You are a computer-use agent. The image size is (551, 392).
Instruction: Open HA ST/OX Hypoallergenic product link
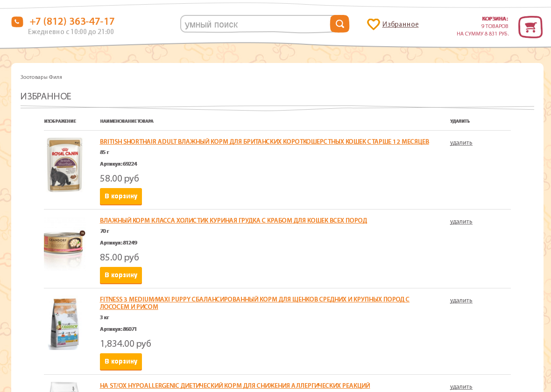(x=235, y=385)
